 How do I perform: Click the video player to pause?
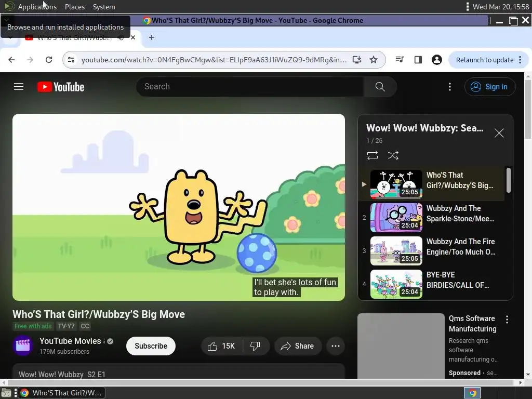coord(179,207)
